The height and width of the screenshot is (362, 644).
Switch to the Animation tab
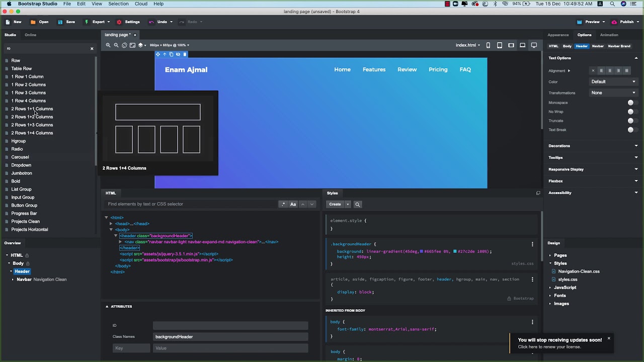click(x=609, y=35)
